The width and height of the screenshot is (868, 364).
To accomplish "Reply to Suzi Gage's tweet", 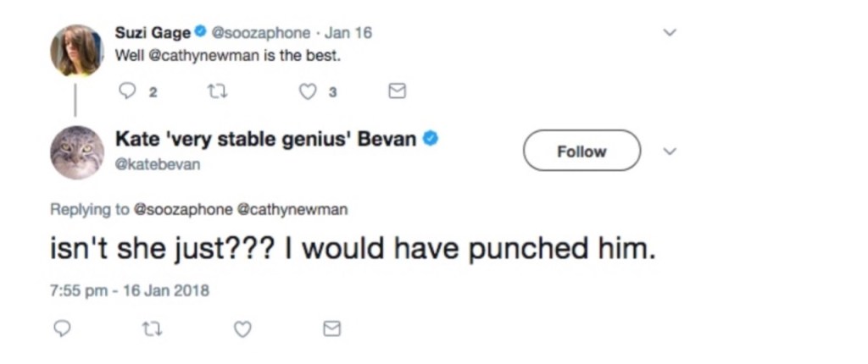I will [x=126, y=91].
